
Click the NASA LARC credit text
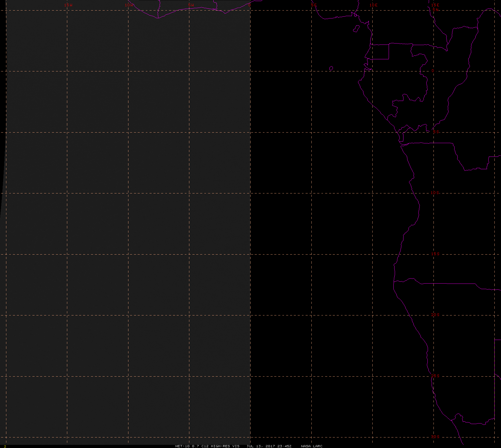pyautogui.click(x=312, y=446)
